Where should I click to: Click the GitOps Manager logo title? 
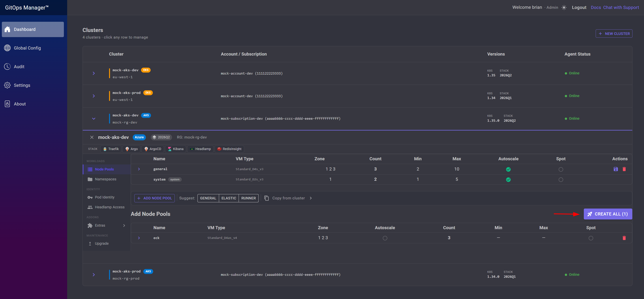(27, 7)
